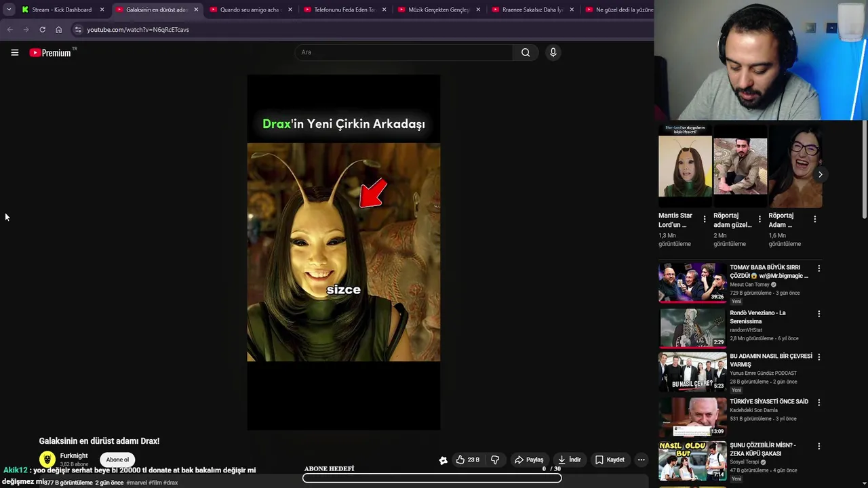Like the video showing 23 B
868x488 pixels.
click(x=468, y=460)
